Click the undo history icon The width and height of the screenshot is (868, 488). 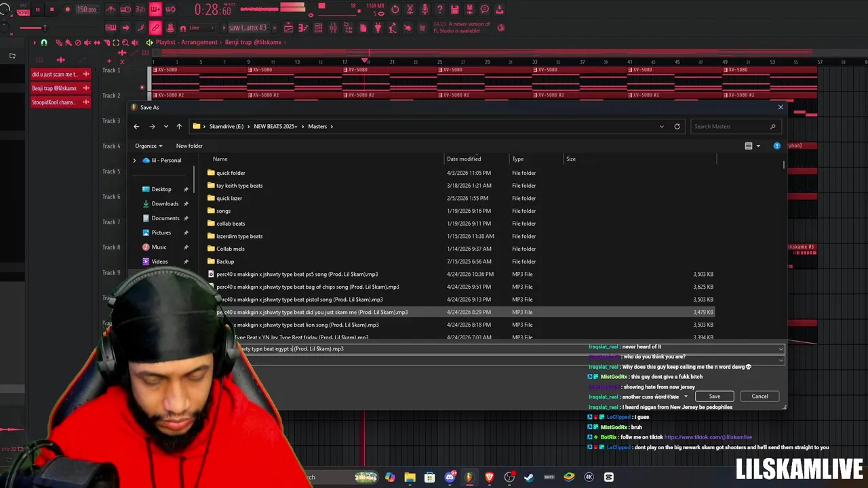[x=395, y=9]
